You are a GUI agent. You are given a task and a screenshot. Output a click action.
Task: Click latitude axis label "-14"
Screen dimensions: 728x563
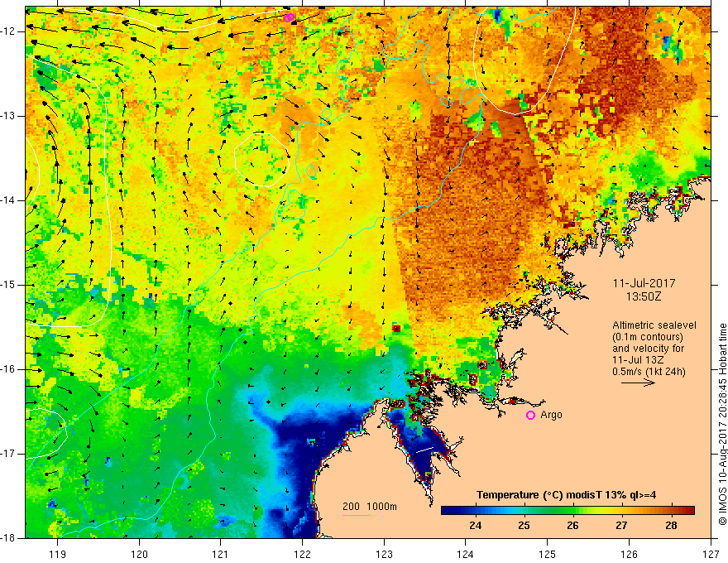point(9,200)
